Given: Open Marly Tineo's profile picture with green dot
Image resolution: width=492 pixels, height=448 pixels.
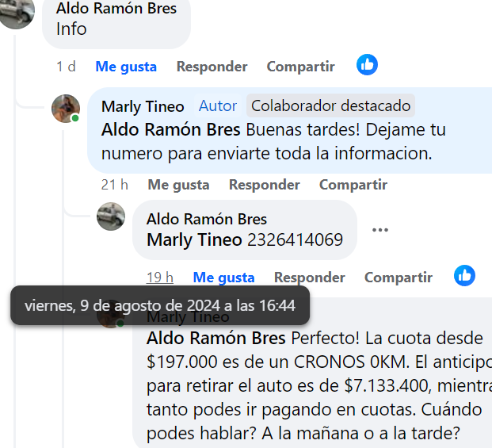Looking at the screenshot, I should pos(66,109).
